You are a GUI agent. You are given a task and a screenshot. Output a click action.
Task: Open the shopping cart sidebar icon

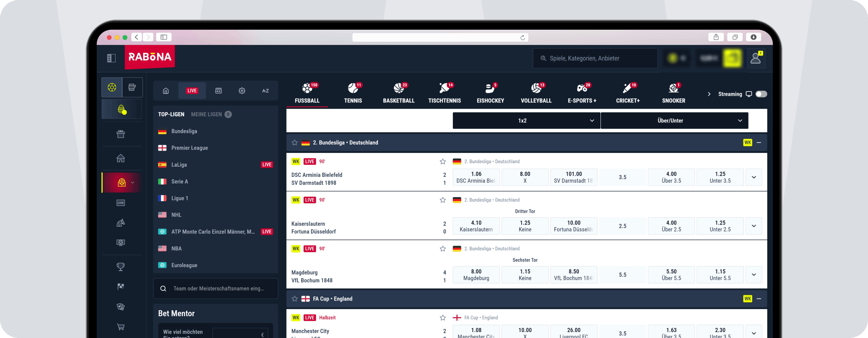(121, 327)
